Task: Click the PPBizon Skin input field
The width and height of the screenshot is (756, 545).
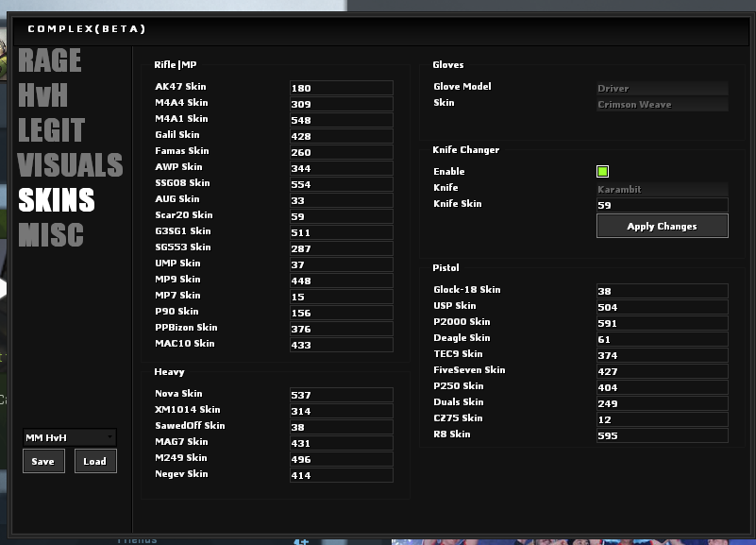Action: [342, 329]
